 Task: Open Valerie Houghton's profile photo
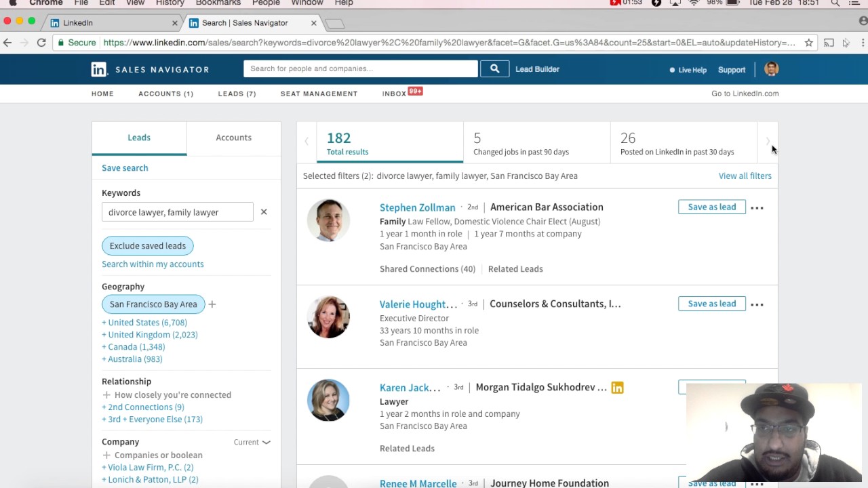pos(328,317)
